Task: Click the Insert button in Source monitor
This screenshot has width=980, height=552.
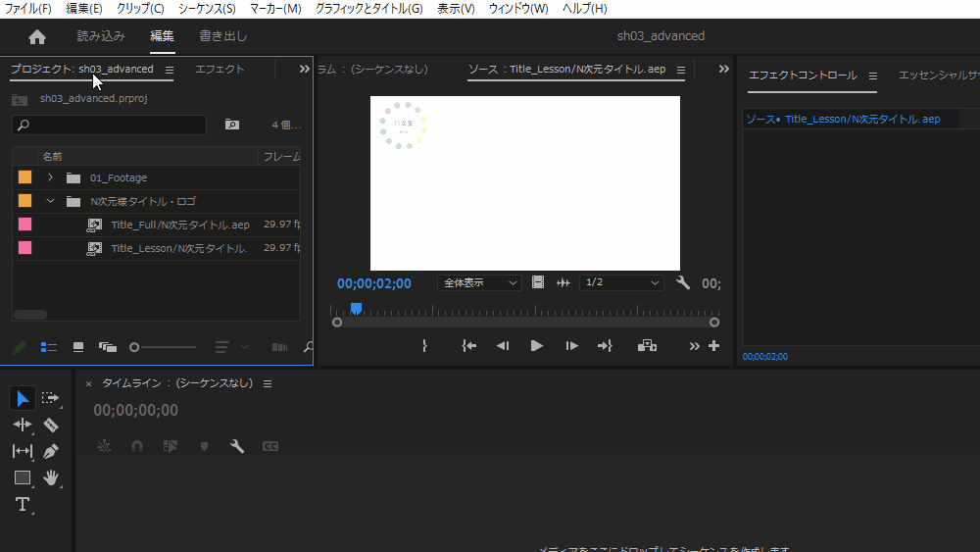Action: [x=647, y=346]
